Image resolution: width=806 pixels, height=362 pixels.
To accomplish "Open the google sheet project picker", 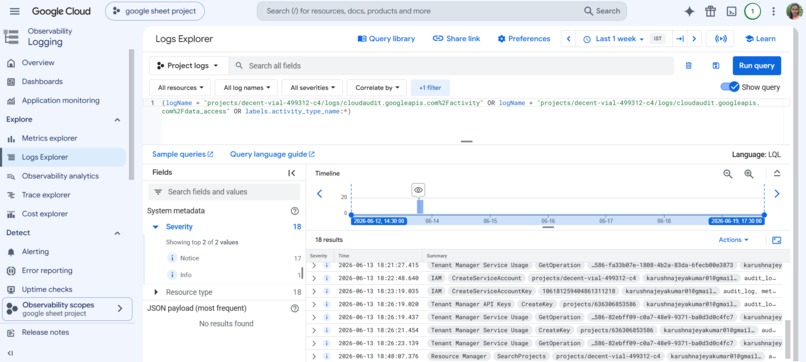I will coord(155,11).
